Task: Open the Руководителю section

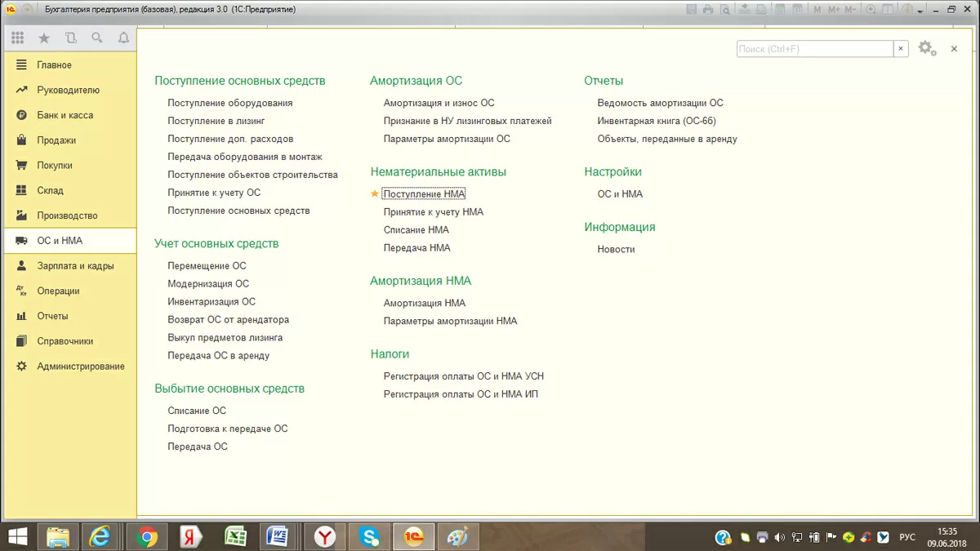Action: (69, 90)
